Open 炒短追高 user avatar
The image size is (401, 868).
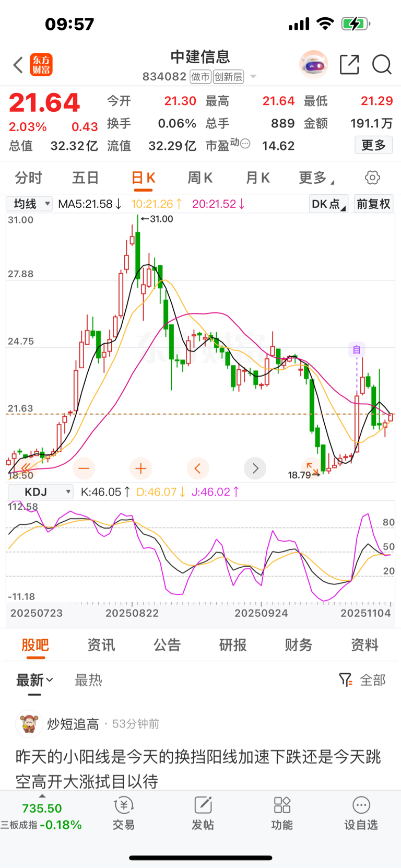(x=29, y=723)
